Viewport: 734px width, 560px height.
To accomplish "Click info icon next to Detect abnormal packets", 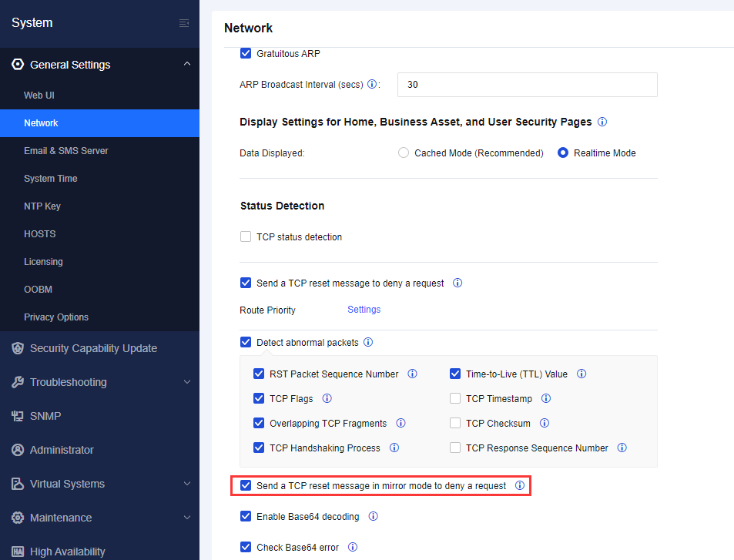I will coord(368,342).
